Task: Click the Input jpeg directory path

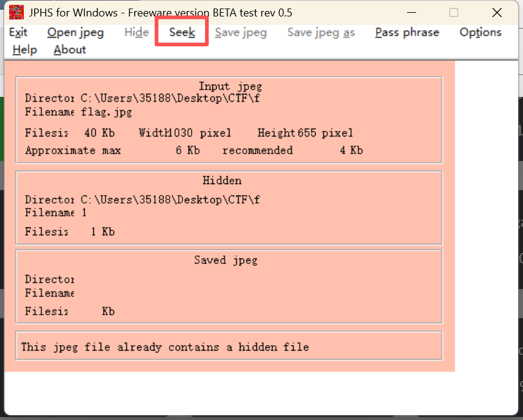Action: [170, 98]
